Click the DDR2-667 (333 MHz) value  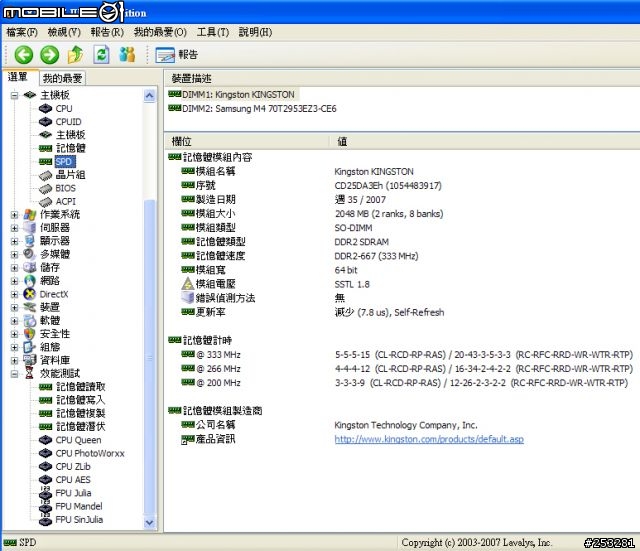coord(376,256)
